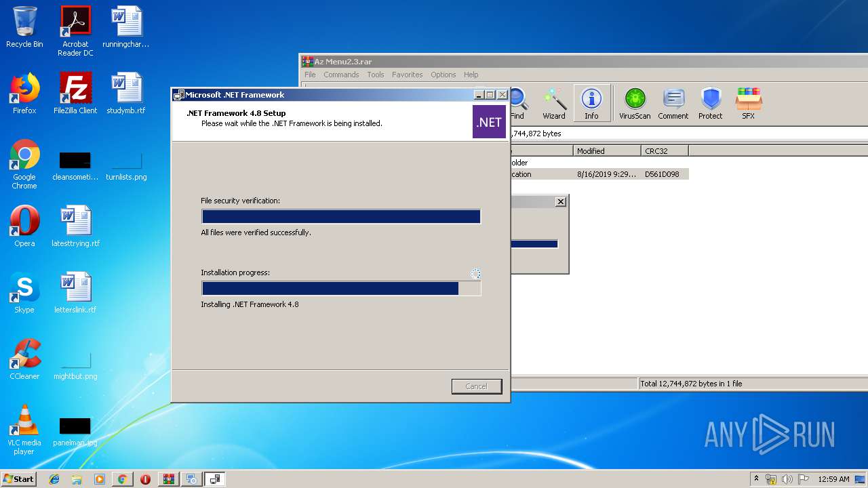This screenshot has height=488, width=868.
Task: Click the Find icon in WinRAR
Action: point(517,104)
